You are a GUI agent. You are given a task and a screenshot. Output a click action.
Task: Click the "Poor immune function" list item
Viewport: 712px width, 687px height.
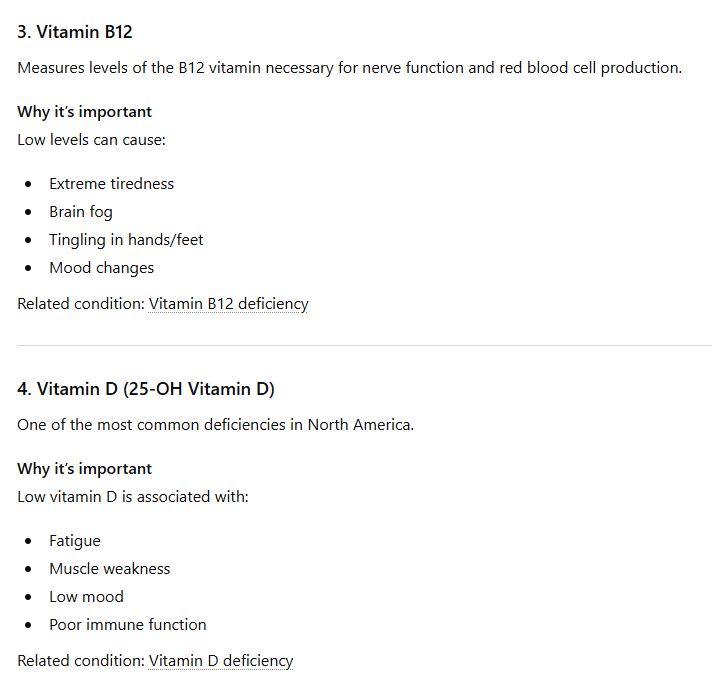click(127, 625)
